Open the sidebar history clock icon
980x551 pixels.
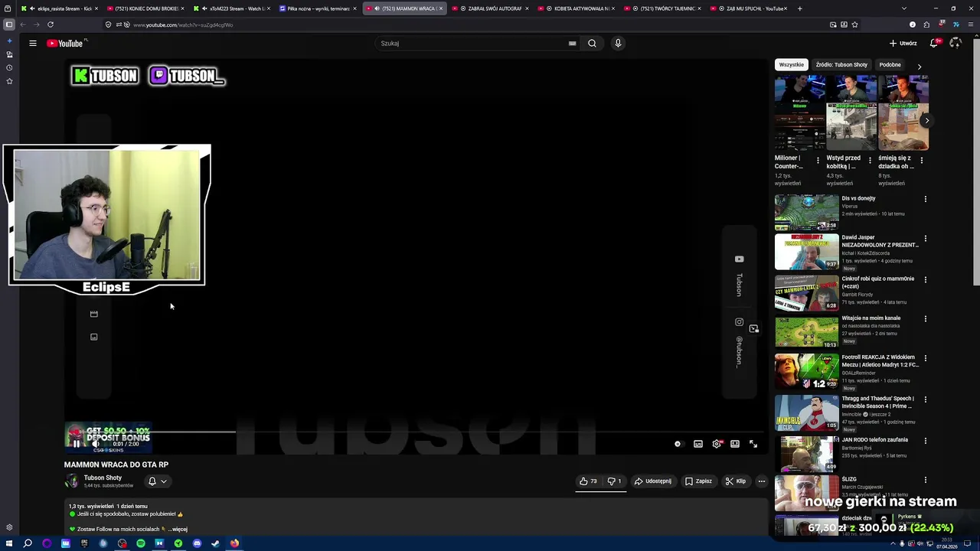[x=9, y=67]
